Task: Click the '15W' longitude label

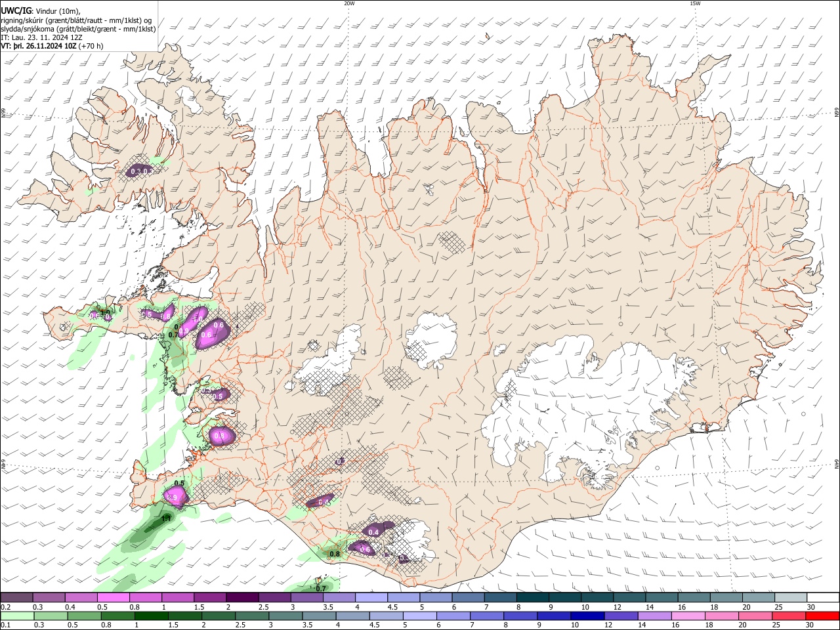Action: 695,3
